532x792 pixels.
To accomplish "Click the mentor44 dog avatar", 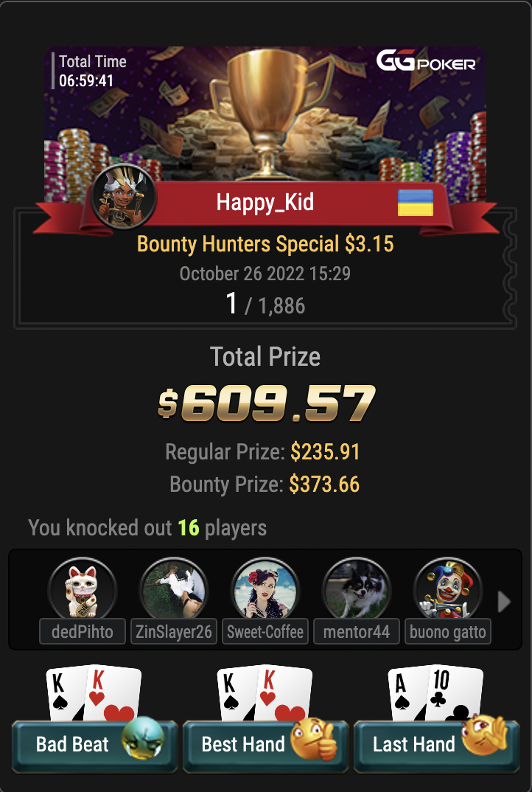I will [x=357, y=590].
